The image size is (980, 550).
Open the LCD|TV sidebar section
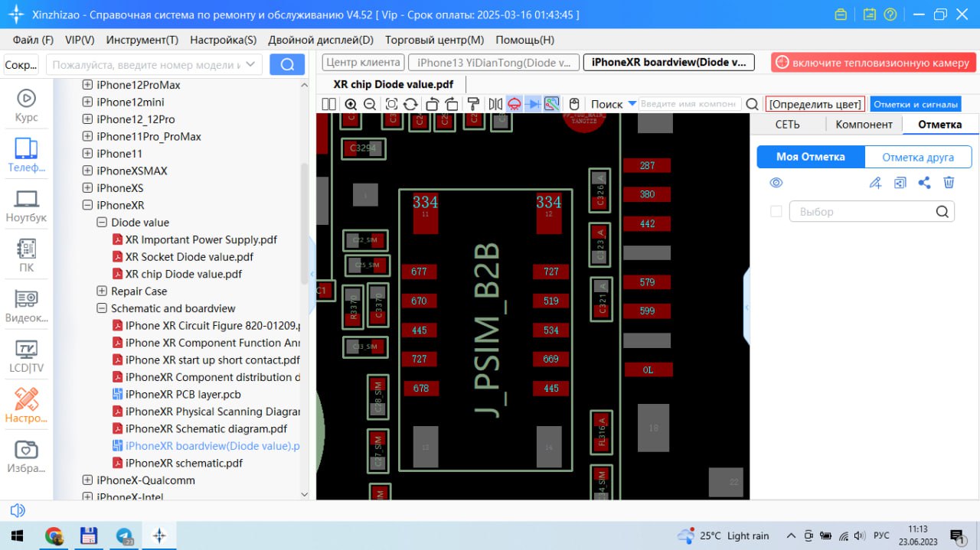click(x=26, y=356)
